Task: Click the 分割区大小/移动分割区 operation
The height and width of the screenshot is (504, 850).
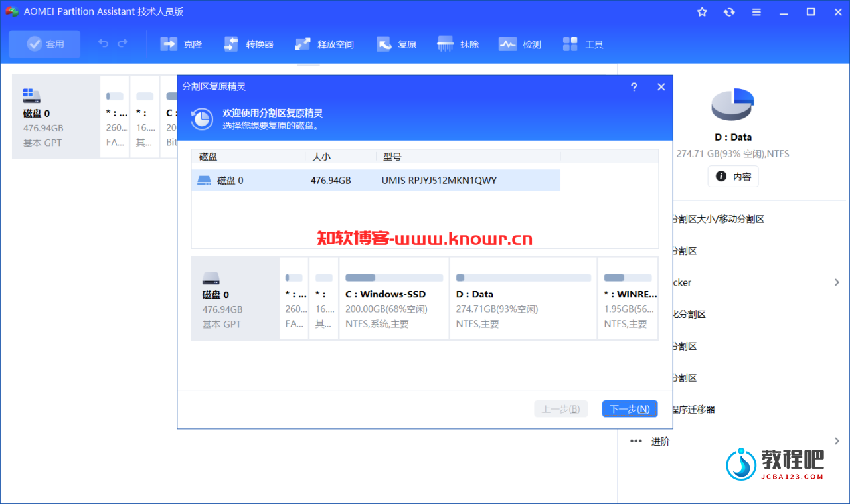Action: click(719, 219)
